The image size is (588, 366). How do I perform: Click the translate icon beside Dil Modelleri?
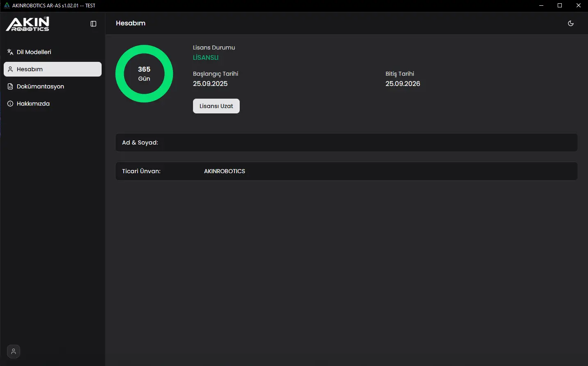10,52
